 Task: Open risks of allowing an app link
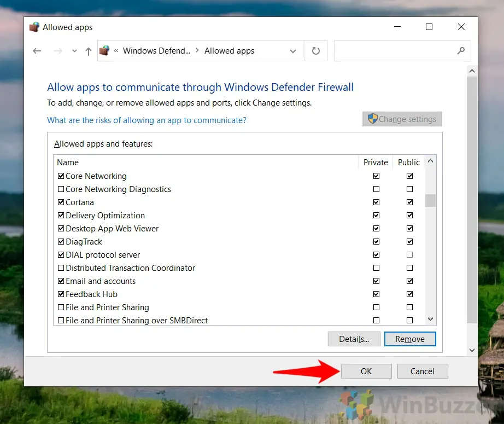(146, 120)
